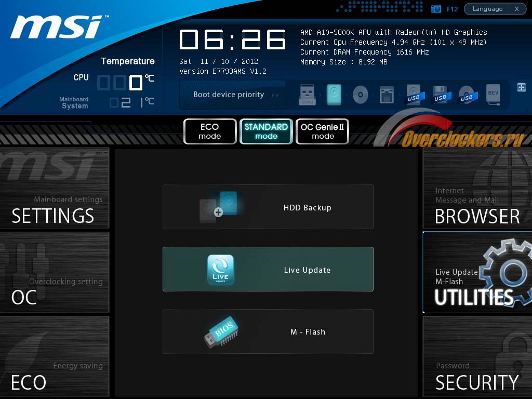Select the BEV boot device icon
This screenshot has width=532, height=399.
click(494, 95)
